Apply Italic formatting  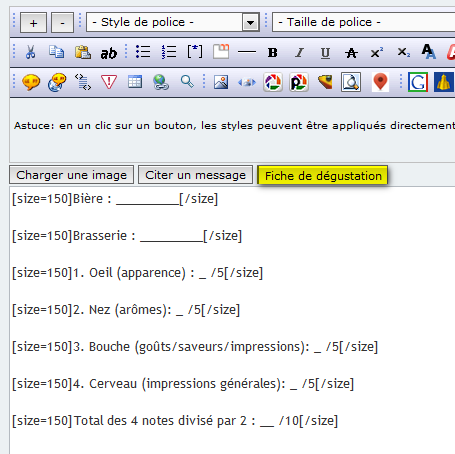pyautogui.click(x=299, y=52)
